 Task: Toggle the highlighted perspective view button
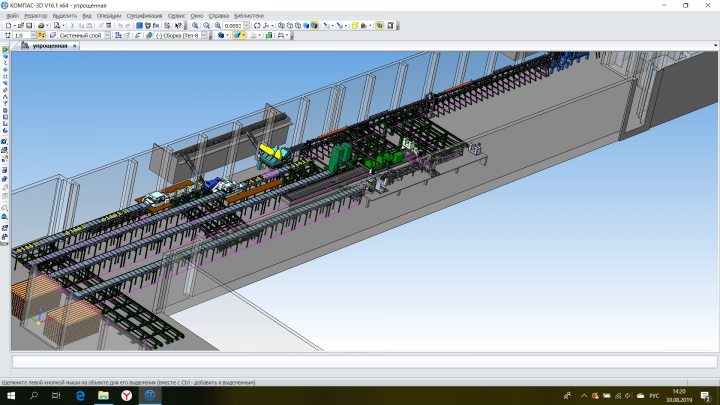click(379, 26)
